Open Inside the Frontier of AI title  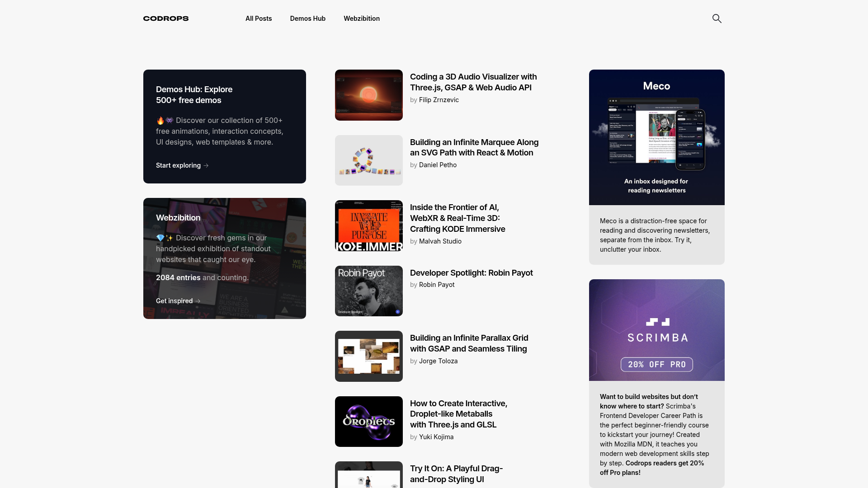tap(458, 218)
